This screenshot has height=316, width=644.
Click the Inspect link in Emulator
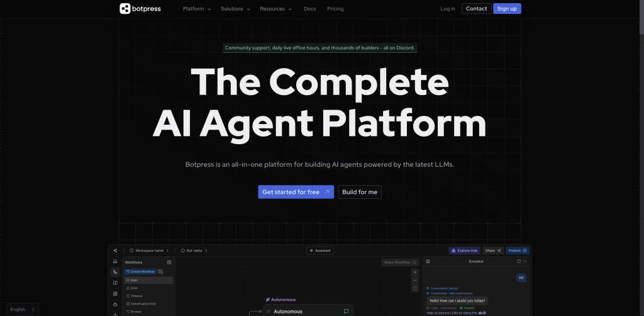467,308
